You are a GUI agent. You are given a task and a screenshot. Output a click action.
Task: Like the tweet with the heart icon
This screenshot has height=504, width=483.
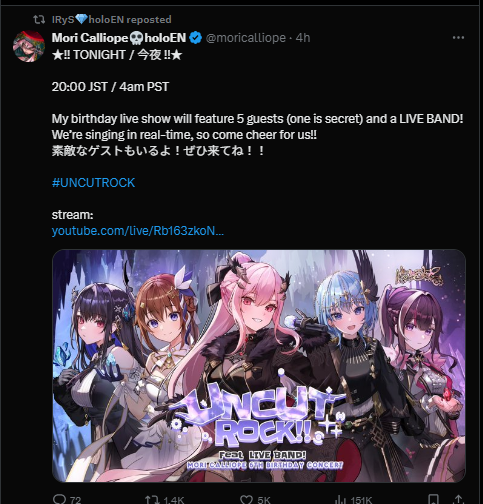point(247,499)
